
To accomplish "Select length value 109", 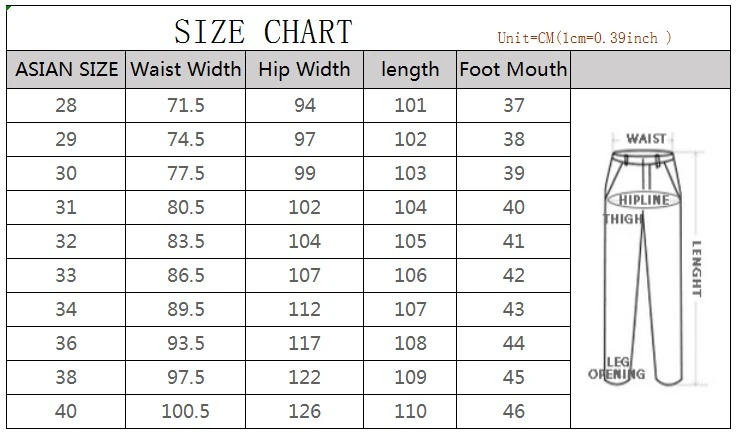I will click(410, 377).
